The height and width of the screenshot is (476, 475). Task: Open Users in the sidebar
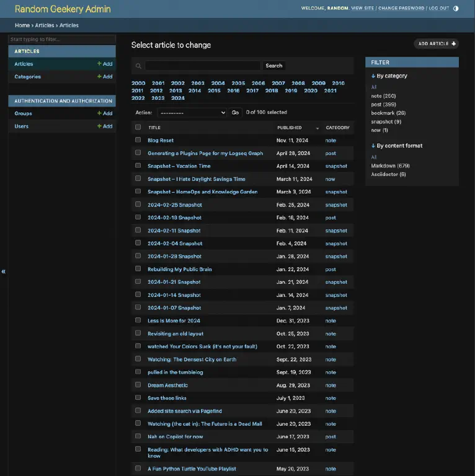21,126
